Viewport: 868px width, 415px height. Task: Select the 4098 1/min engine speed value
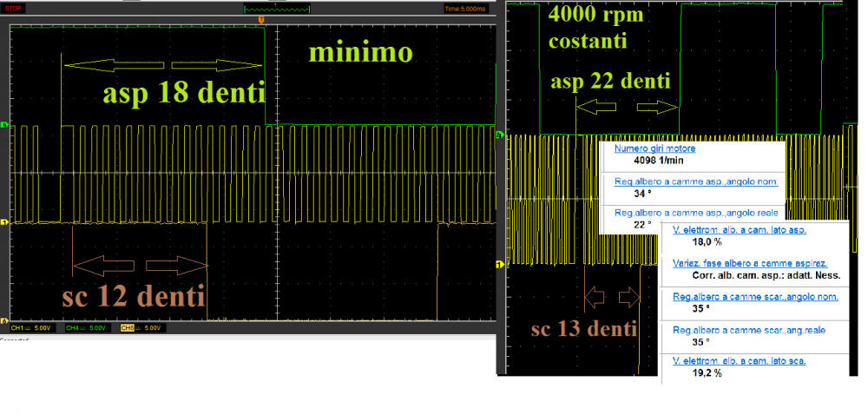(658, 161)
